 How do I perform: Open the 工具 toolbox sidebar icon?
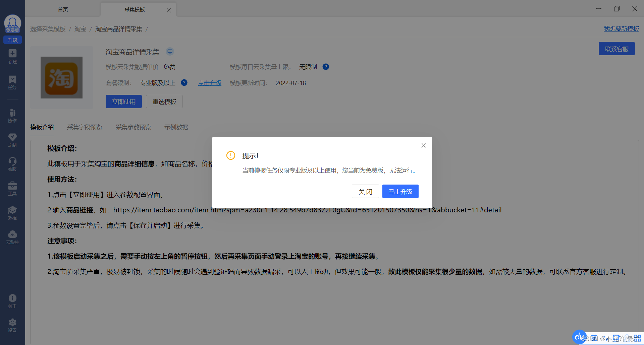12,189
